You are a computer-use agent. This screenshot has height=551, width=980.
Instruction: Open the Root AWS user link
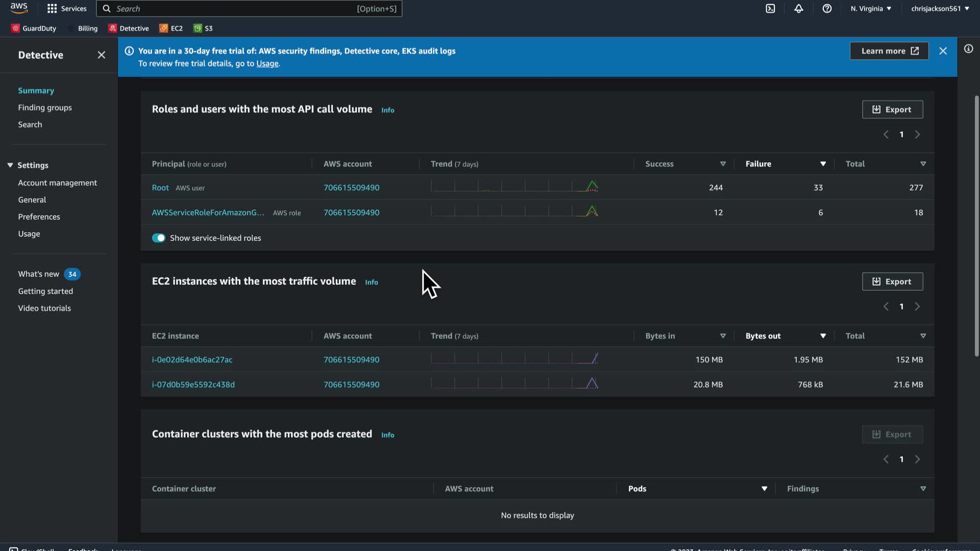(x=160, y=188)
